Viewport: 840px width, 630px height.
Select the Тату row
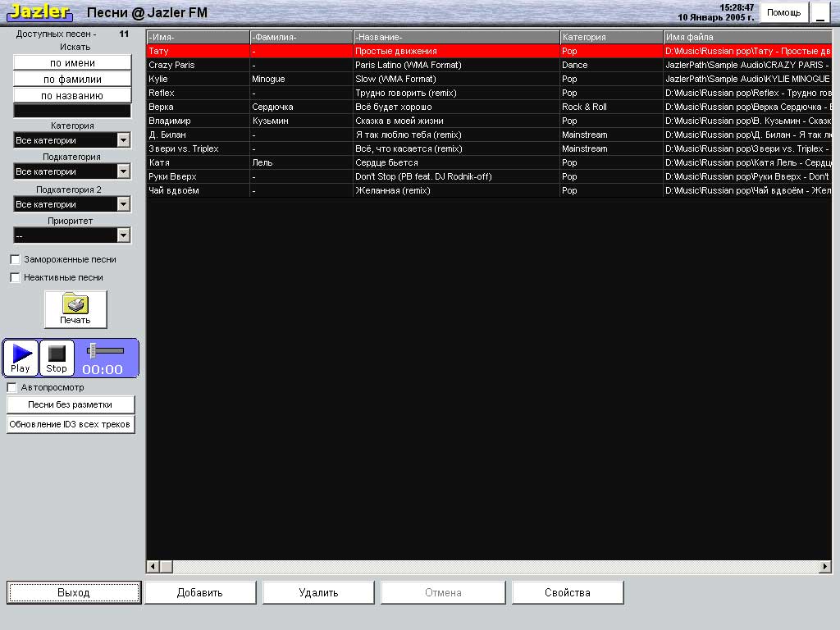[x=489, y=51]
